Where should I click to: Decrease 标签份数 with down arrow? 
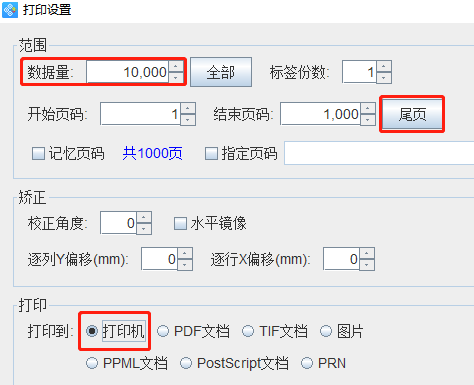click(384, 77)
